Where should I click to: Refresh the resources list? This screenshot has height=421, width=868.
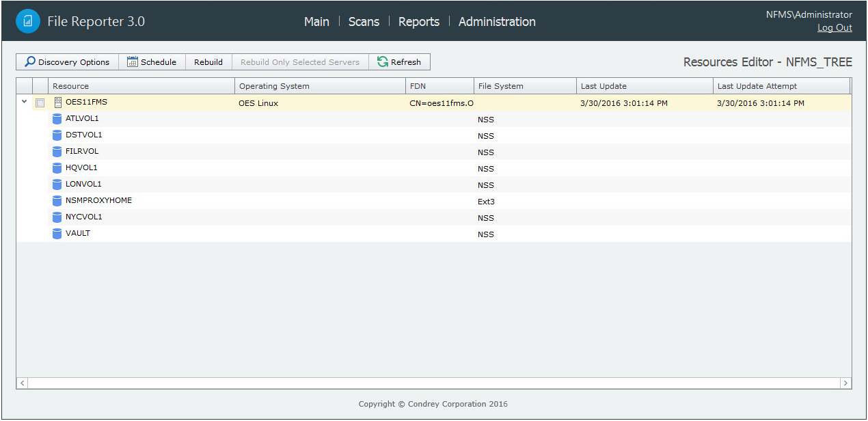point(399,62)
